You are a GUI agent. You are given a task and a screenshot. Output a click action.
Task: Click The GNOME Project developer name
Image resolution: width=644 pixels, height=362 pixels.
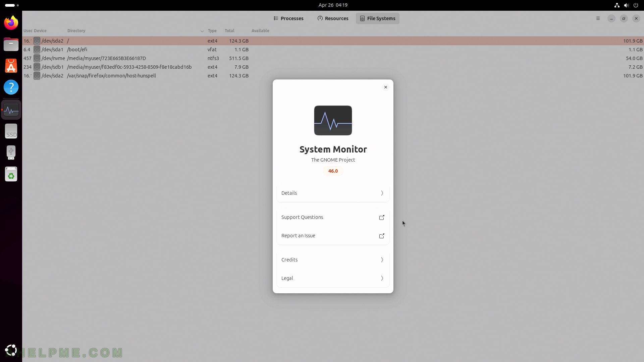[x=333, y=160]
